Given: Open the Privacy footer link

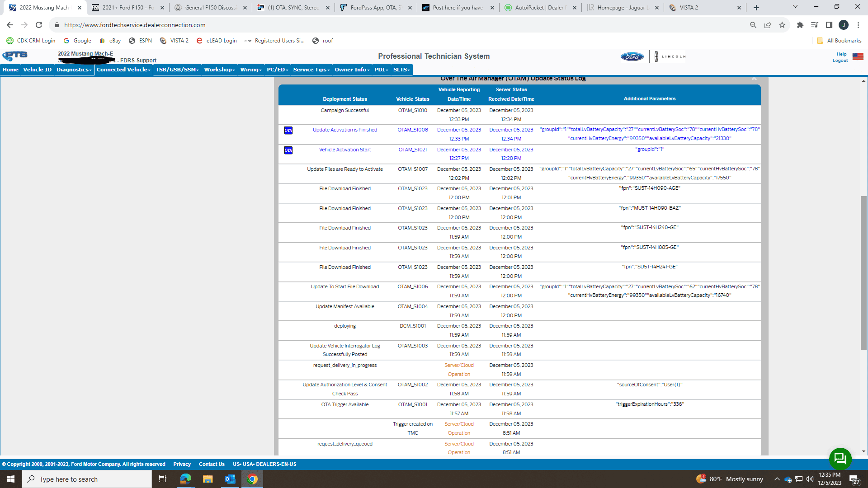Looking at the screenshot, I should [x=182, y=464].
